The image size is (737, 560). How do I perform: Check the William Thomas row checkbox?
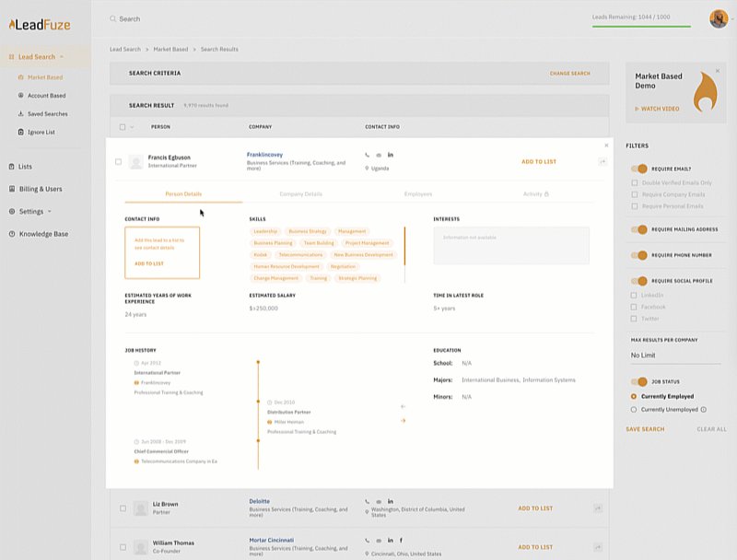point(123,547)
